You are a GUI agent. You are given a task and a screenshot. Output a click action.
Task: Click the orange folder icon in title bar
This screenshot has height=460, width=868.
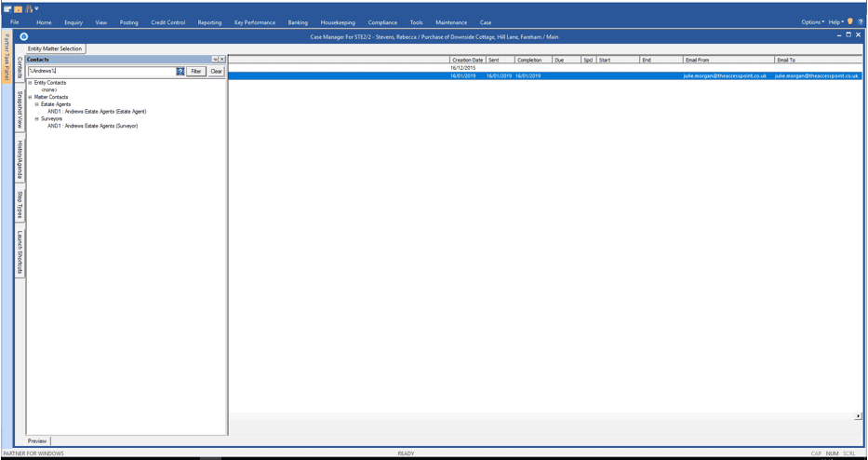[18, 8]
